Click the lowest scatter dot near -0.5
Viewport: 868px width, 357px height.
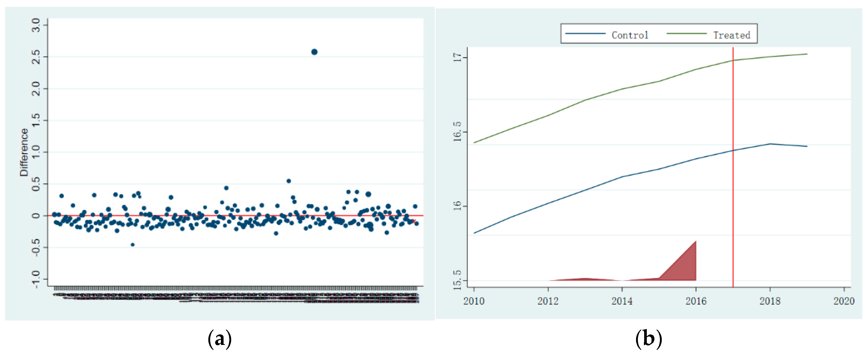coord(133,245)
